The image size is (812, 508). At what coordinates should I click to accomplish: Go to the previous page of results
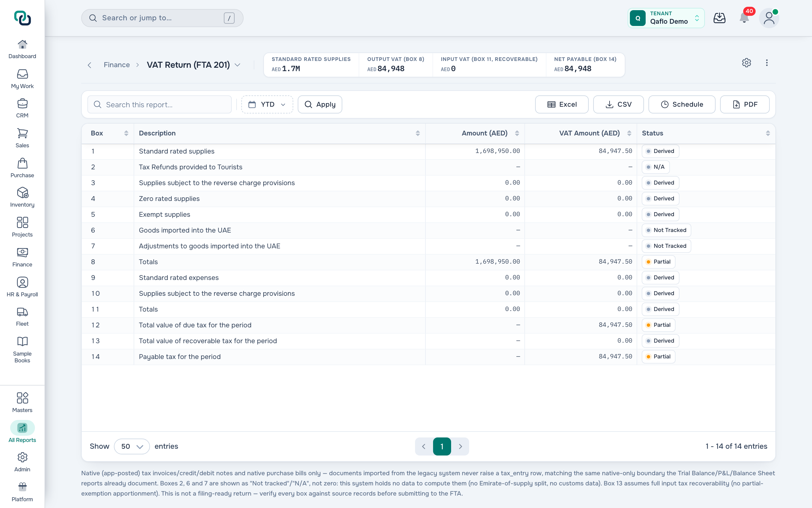tap(424, 446)
